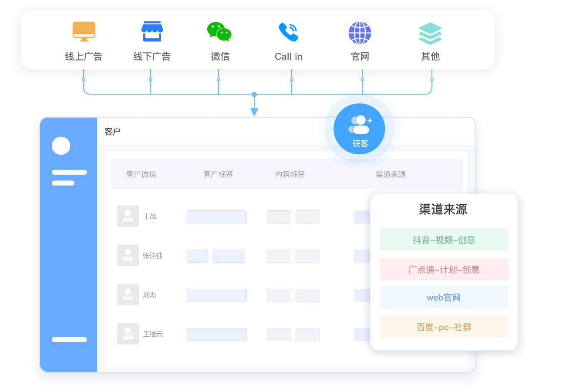The image size is (566, 392).
Task: Click the avatar next to 张佳佳
Action: tap(128, 255)
